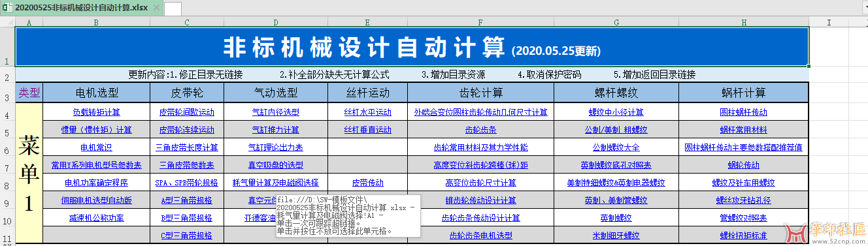Screen dimensions: 868x246
Task: Open a new blank tab beside the workbook tab
Action: pos(173,8)
